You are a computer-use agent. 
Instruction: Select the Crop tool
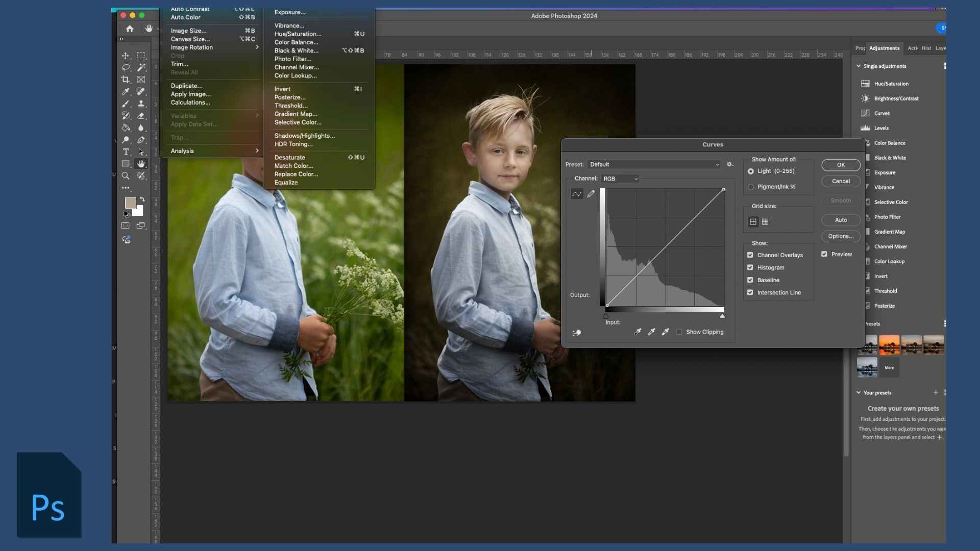[125, 79]
